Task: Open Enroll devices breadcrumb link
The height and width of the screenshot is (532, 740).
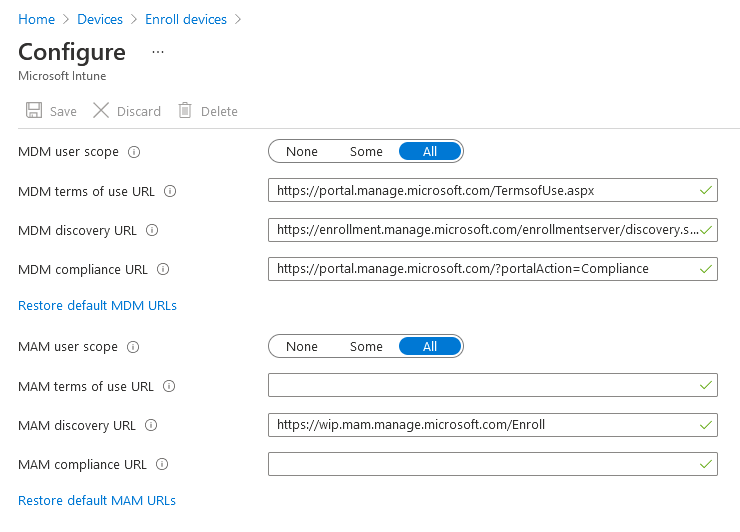Action: (186, 19)
